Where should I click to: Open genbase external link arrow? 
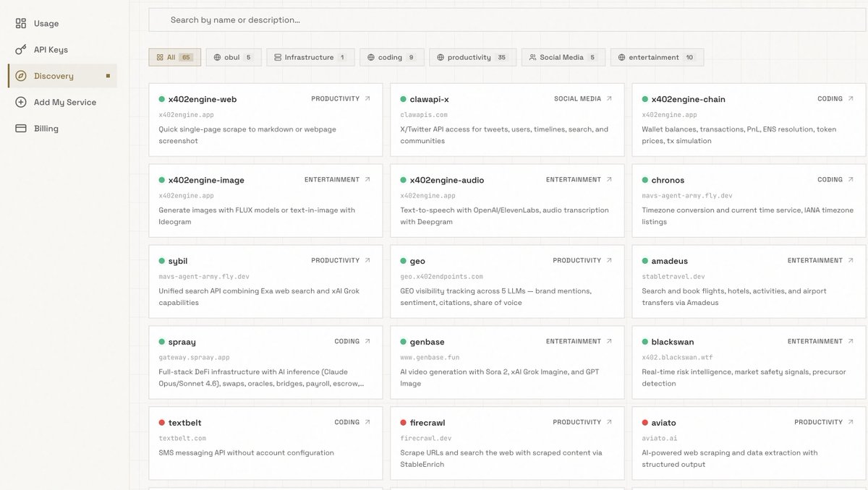click(609, 341)
